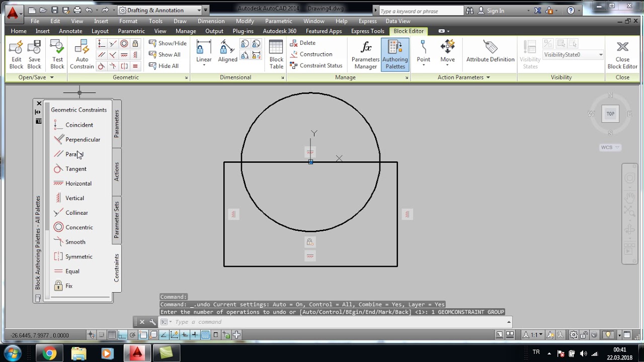Viewport: 644px width, 362px height.
Task: Click the Tangent constraint in the palette
Action: (70, 169)
